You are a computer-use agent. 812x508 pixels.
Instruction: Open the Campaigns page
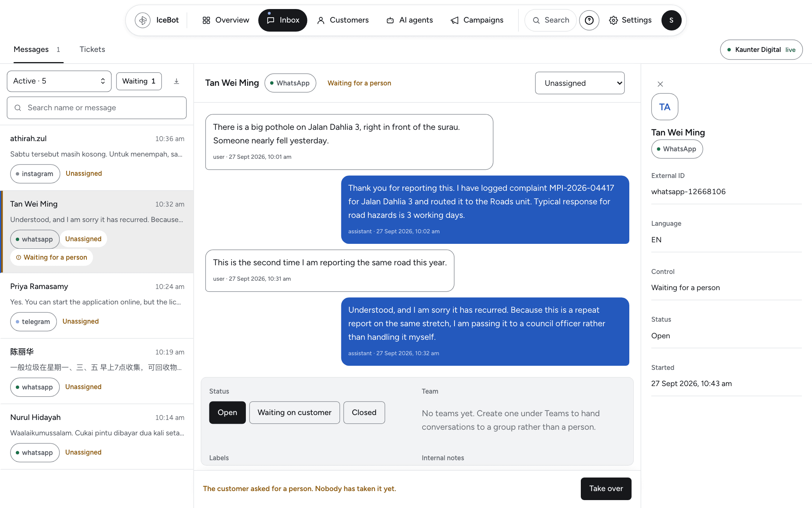[477, 20]
